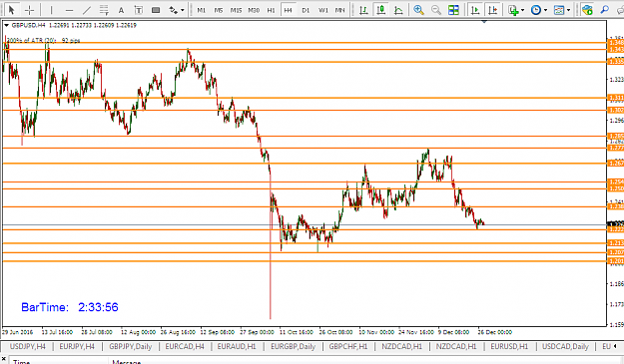Select the equidistant channel tool
The image size is (624, 364).
point(104,10)
